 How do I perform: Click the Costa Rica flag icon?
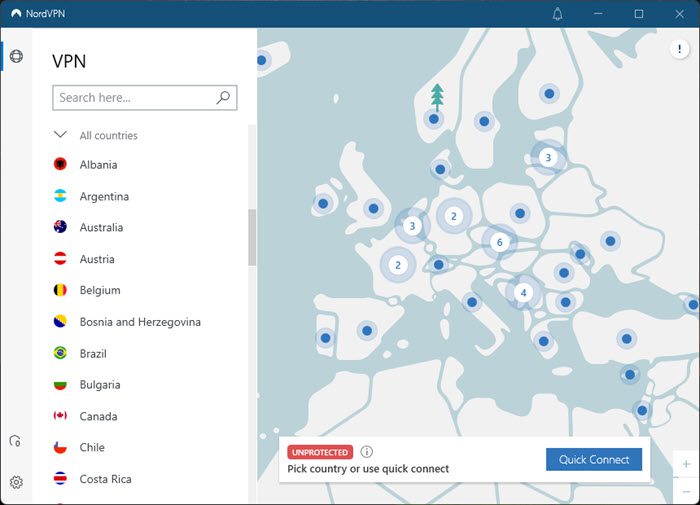tap(60, 479)
